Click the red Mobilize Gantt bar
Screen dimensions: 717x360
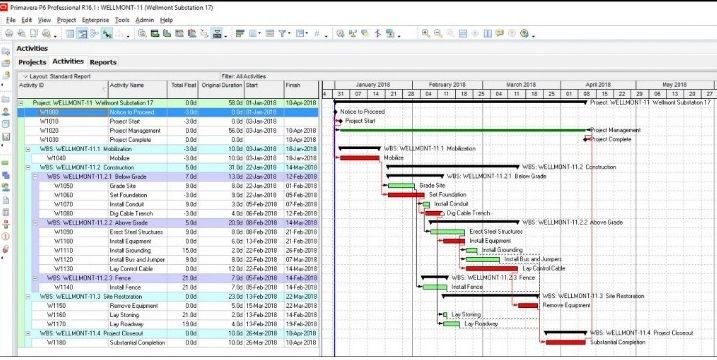click(x=360, y=158)
